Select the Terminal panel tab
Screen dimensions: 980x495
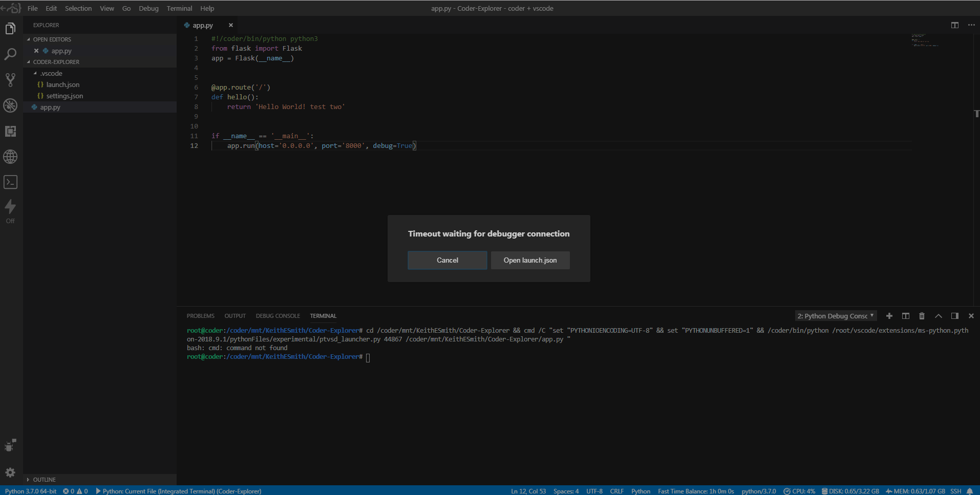point(323,316)
